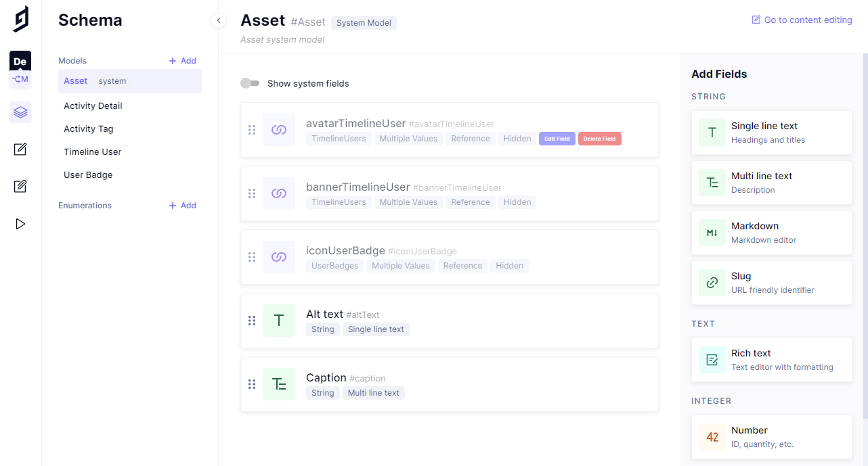Click the 'De' project environment badge
Viewport: 868px width, 466px height.
[20, 62]
